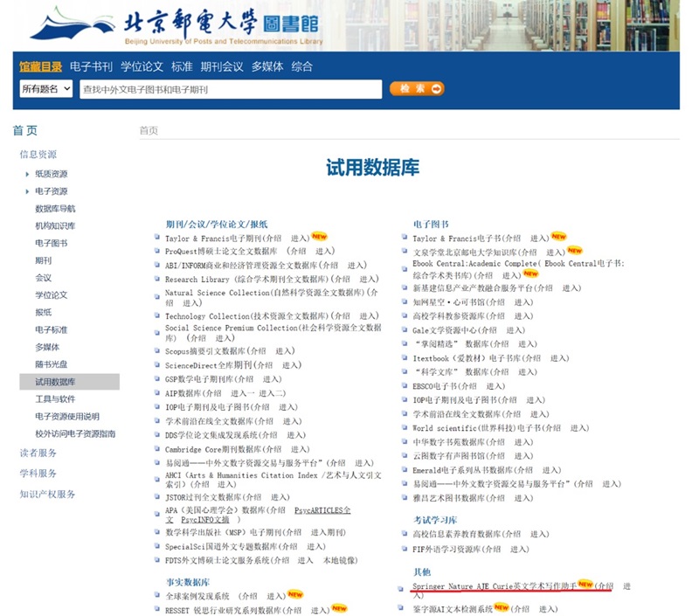This screenshot has height=616, width=699.
Task: Open 工具与软件 in the sidebar
Action: point(55,399)
